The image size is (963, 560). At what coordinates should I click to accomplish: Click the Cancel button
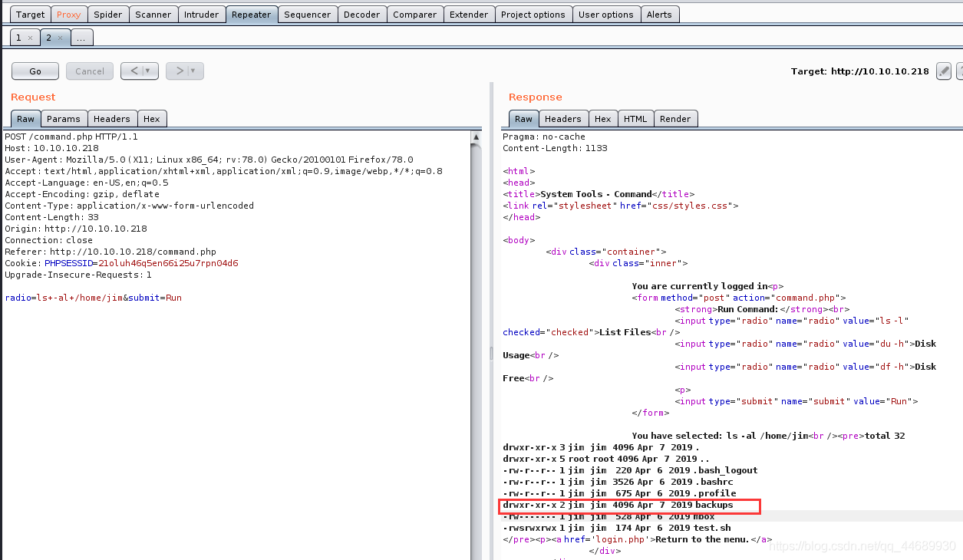click(90, 71)
